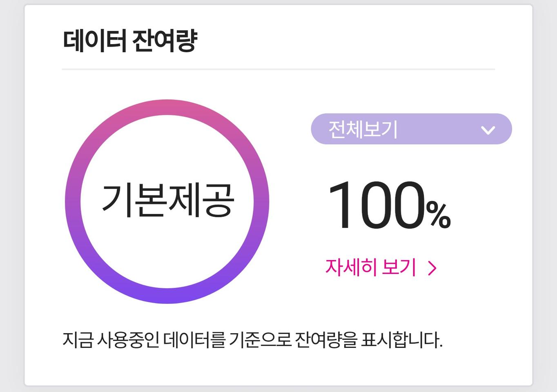Tap the center of the data ring graphic
This screenshot has height=392, width=557.
click(x=167, y=200)
